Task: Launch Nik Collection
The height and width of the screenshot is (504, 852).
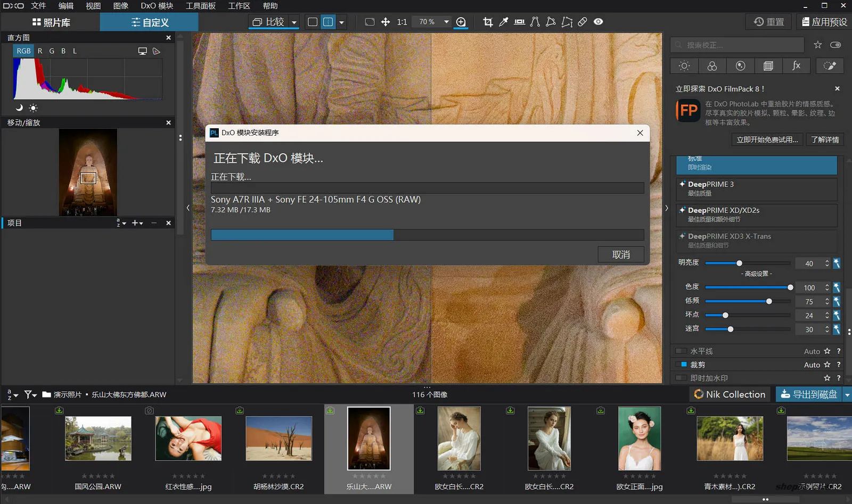Action: 730,394
